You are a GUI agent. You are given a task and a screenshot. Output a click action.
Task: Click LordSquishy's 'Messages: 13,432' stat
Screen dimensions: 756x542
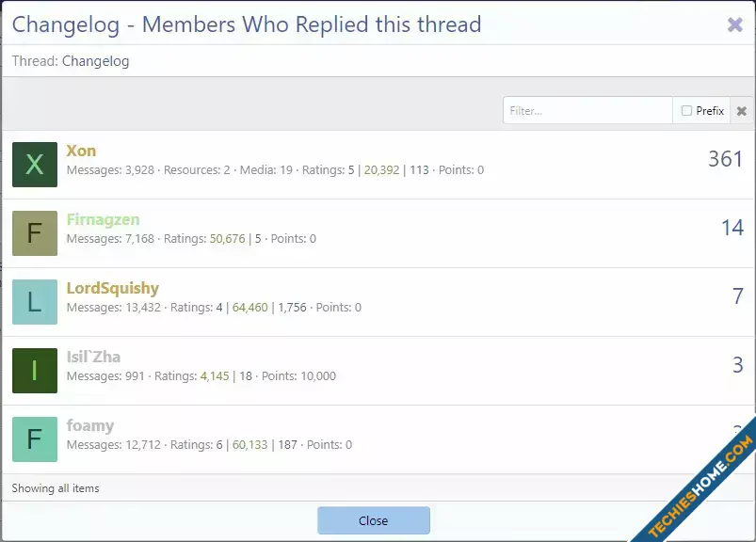pos(114,308)
